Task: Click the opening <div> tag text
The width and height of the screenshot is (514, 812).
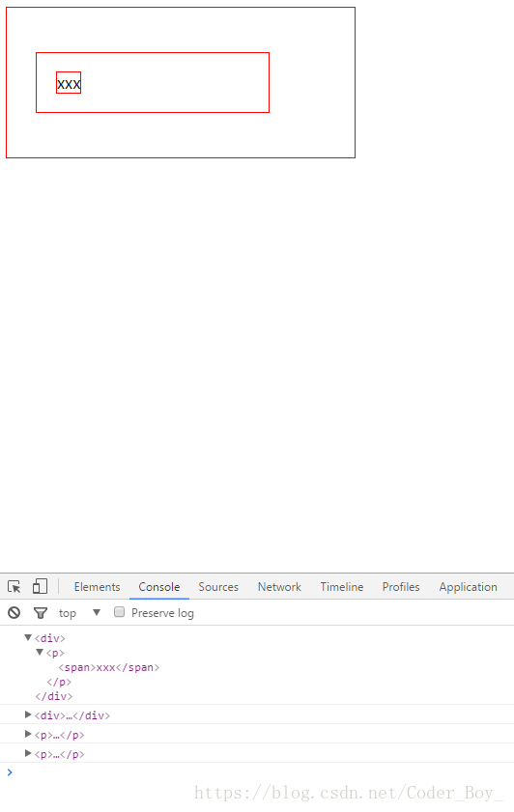Action: (49, 638)
